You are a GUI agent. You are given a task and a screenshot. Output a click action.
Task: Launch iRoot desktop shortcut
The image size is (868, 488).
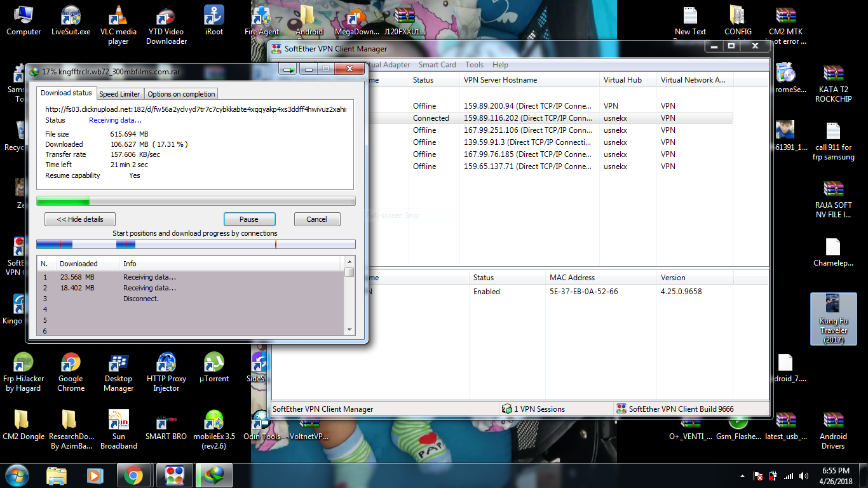click(x=214, y=20)
